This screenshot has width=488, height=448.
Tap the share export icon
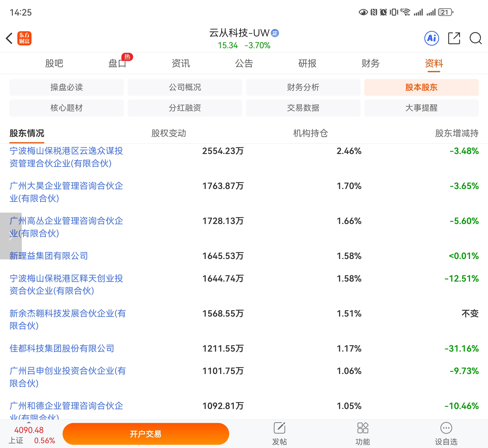tap(454, 38)
